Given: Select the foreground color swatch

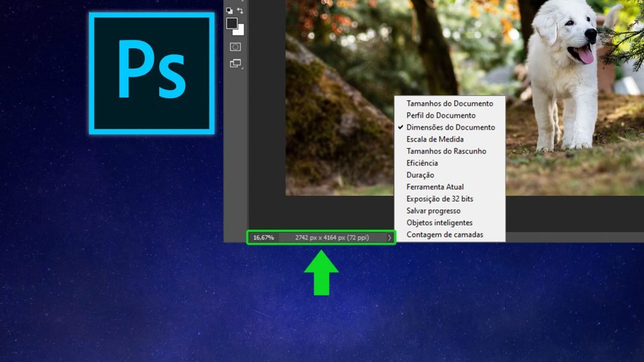Looking at the screenshot, I should pos(232,24).
